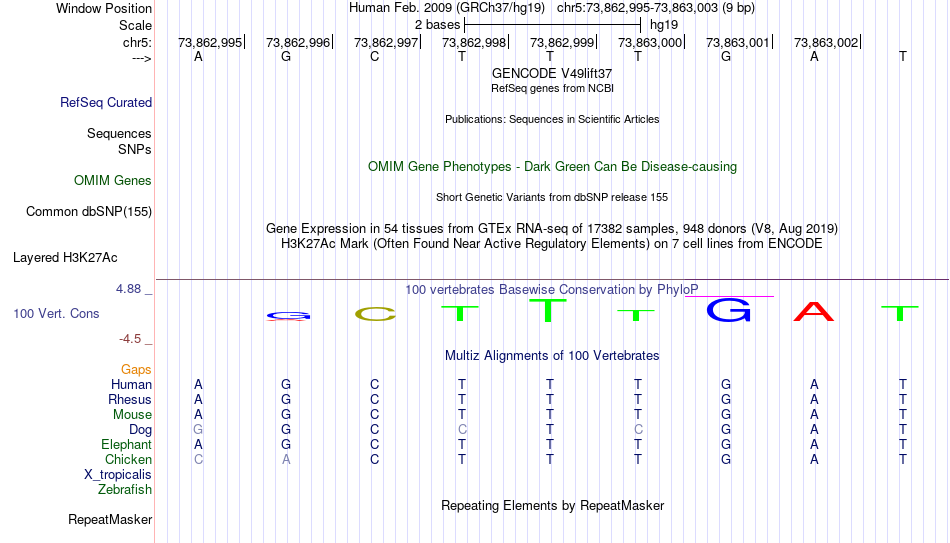Select the Window Position label

[104, 8]
